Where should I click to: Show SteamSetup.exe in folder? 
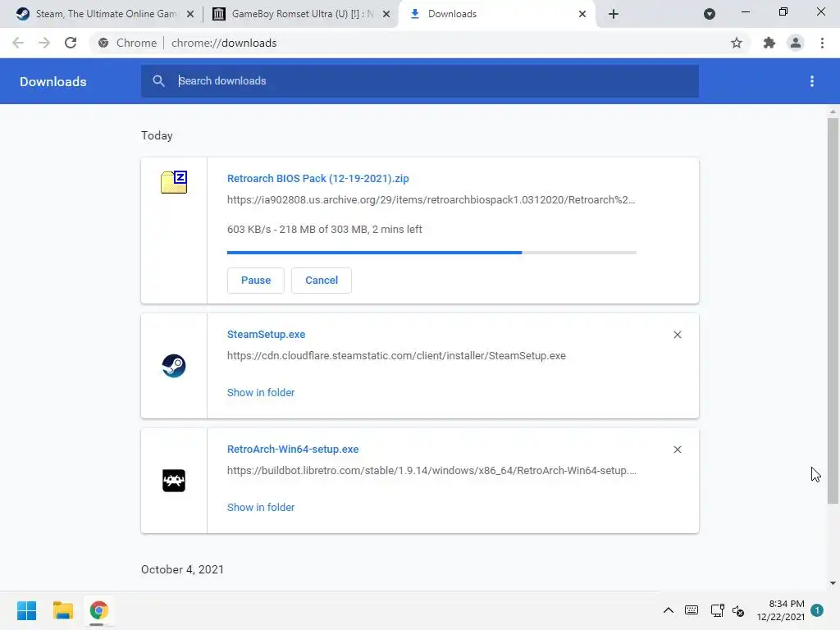point(261,393)
